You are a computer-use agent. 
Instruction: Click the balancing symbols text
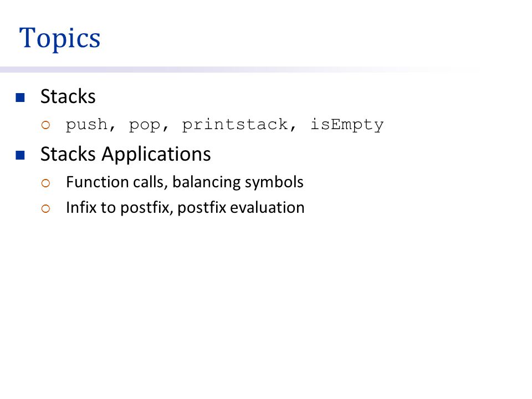click(x=238, y=183)
